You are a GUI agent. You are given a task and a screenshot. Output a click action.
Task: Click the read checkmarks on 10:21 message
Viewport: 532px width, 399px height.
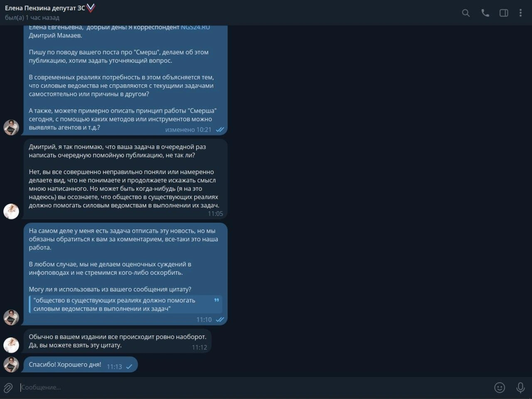pos(220,130)
